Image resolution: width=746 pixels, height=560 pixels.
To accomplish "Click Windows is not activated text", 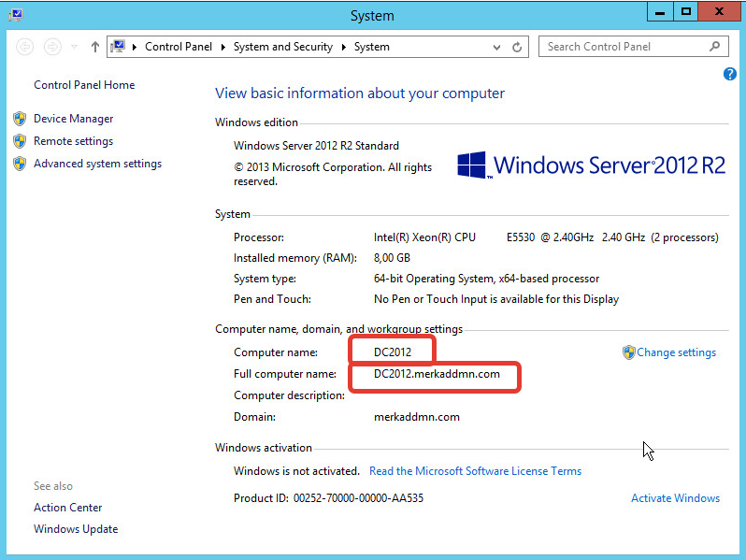I will [296, 471].
